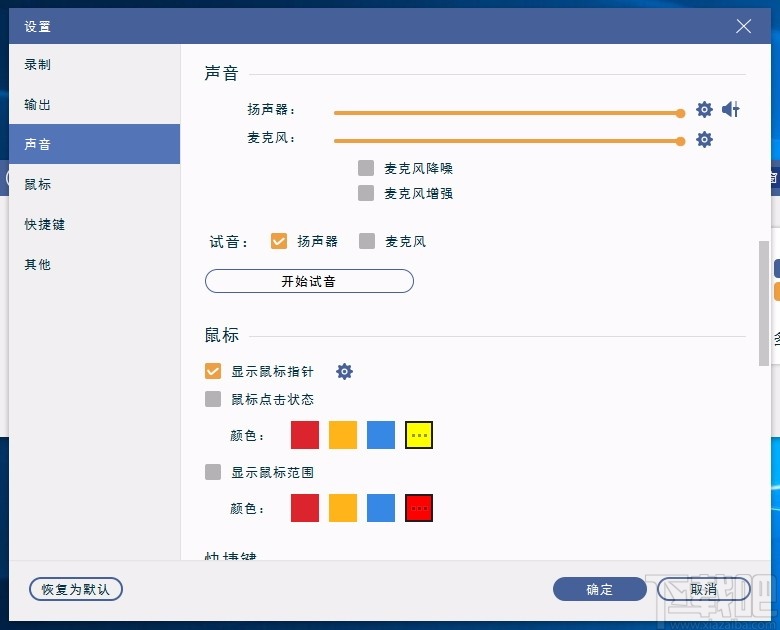This screenshot has width=780, height=630.
Task: Open the 其他 sidebar tab
Action: tap(95, 264)
